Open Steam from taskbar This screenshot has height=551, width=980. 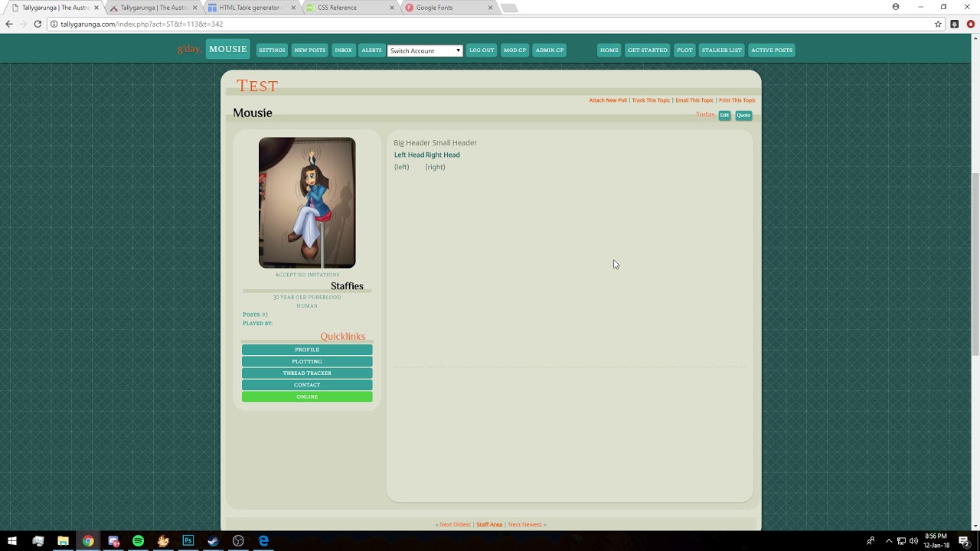(213, 541)
